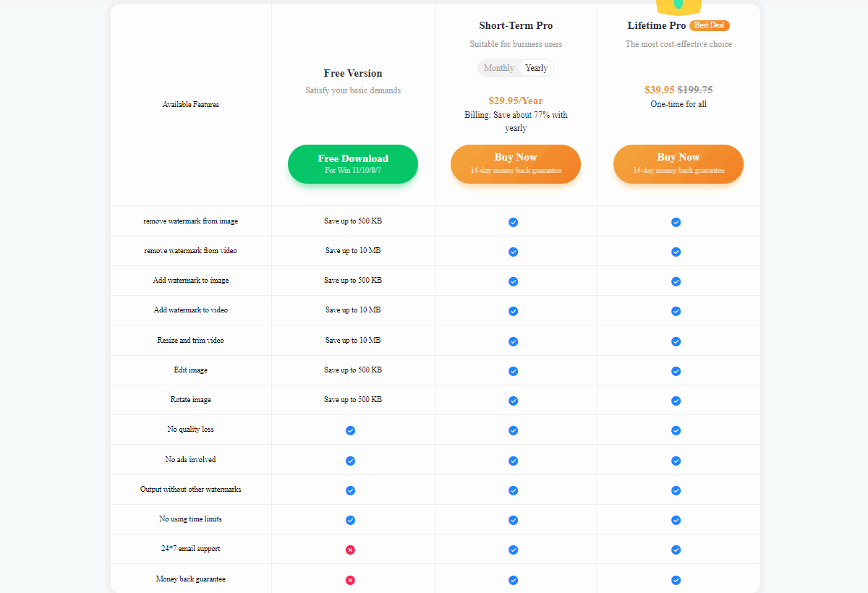
Task: Click the Lifetime Pro plan heading
Action: [656, 25]
